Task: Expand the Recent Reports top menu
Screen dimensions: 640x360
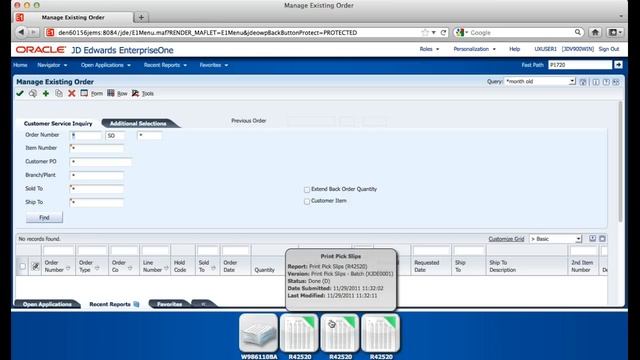Action: 165,65
